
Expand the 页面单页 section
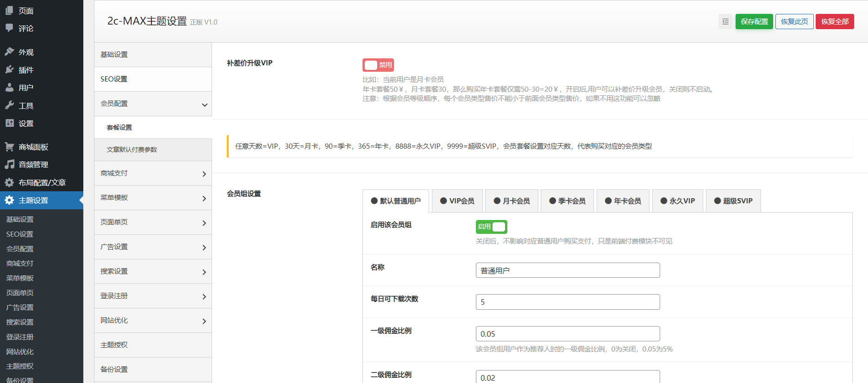[x=153, y=222]
